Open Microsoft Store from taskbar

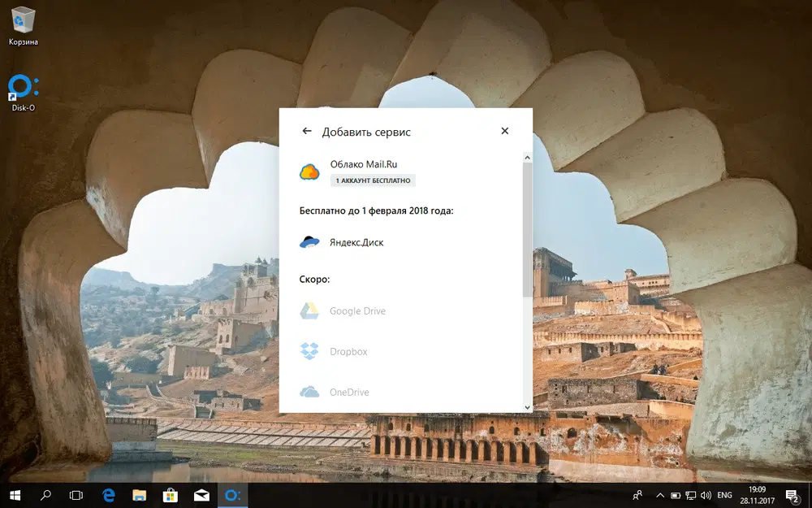tap(171, 496)
